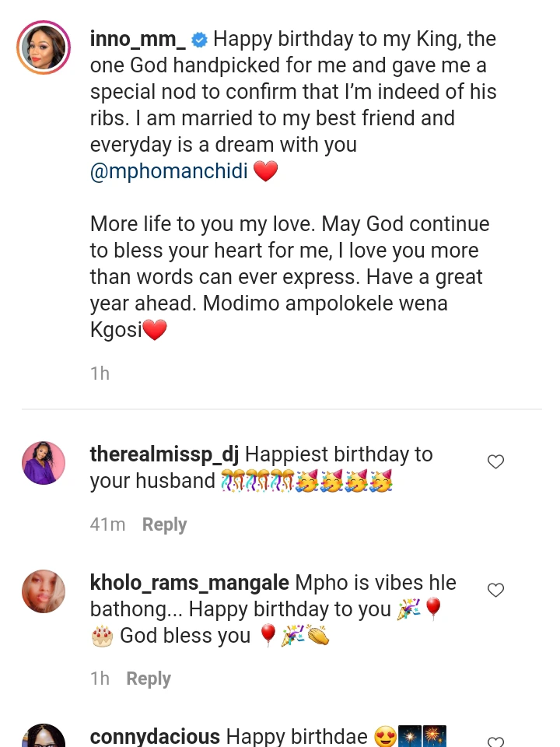View connydacious's avatar
This screenshot has height=747, width=560.
[x=44, y=735]
